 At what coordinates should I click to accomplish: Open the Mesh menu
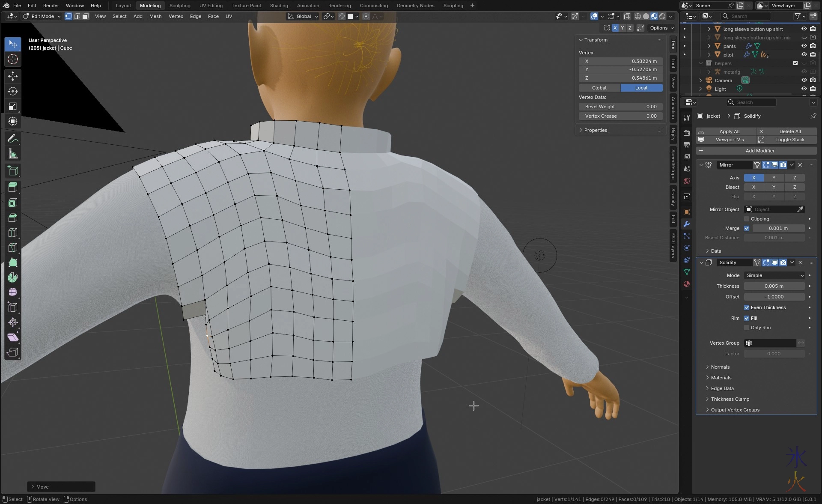coord(155,16)
